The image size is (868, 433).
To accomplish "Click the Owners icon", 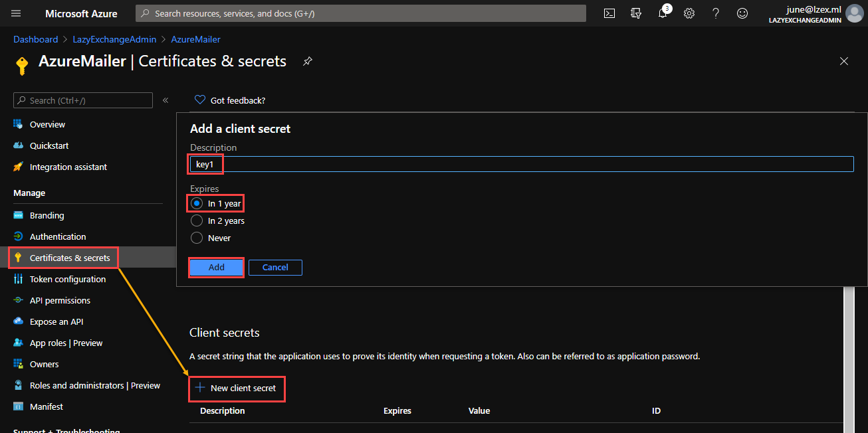I will coord(18,364).
